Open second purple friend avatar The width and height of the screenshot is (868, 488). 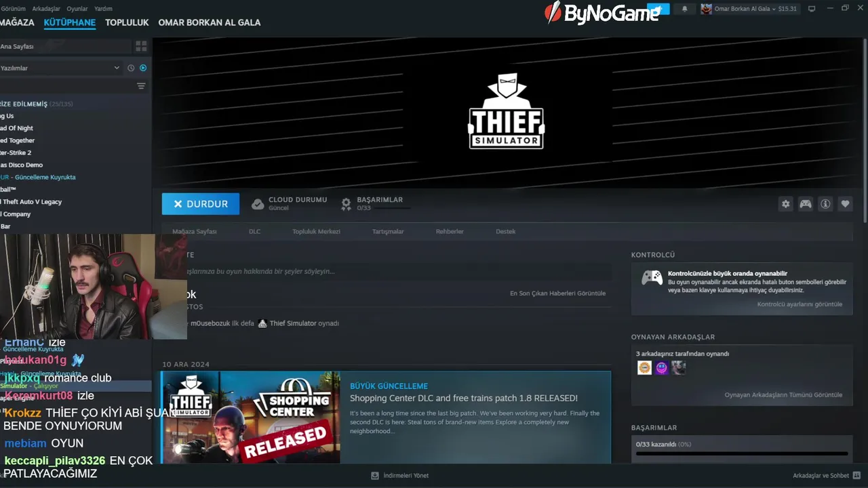pos(662,368)
